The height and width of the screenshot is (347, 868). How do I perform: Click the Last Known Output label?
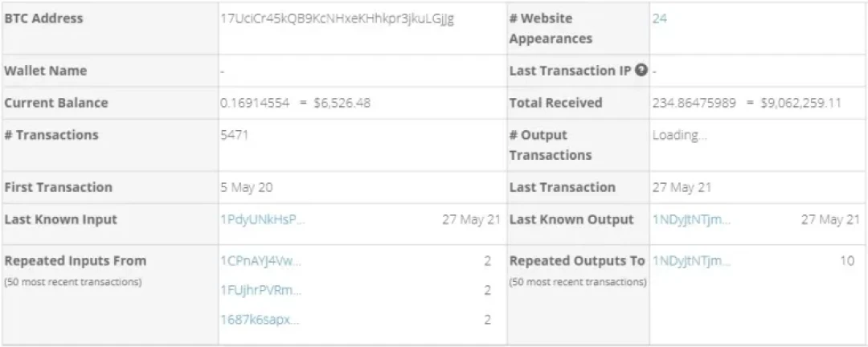pos(571,220)
